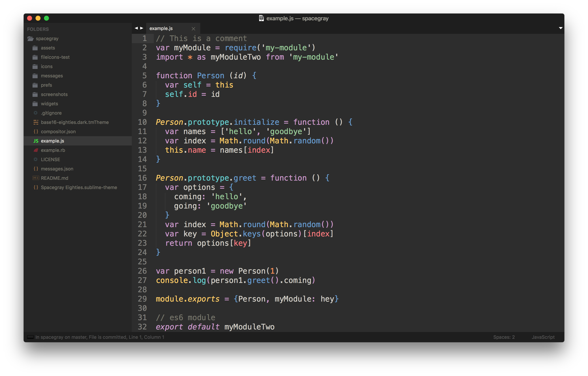The image size is (588, 376).
Task: Click the JS icon beside example.js
Action: pyautogui.click(x=36, y=141)
